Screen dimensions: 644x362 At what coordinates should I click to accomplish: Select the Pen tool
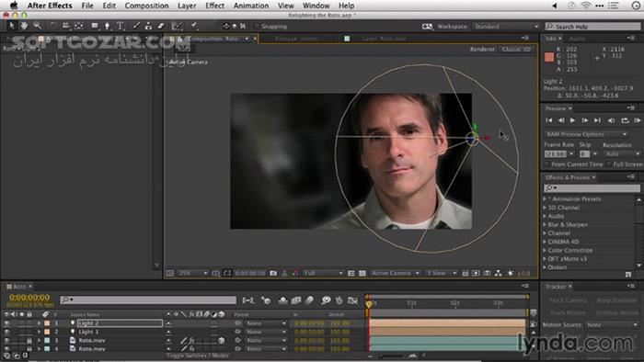[x=108, y=26]
